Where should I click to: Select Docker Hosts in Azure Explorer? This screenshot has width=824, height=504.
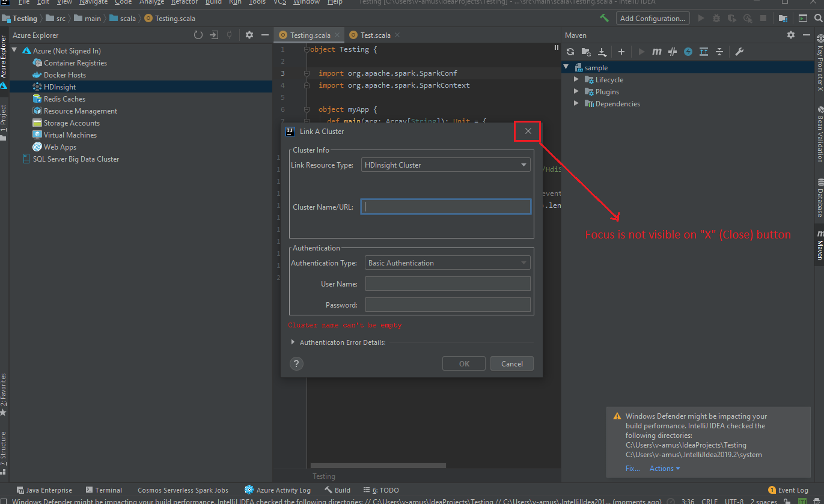[64, 75]
